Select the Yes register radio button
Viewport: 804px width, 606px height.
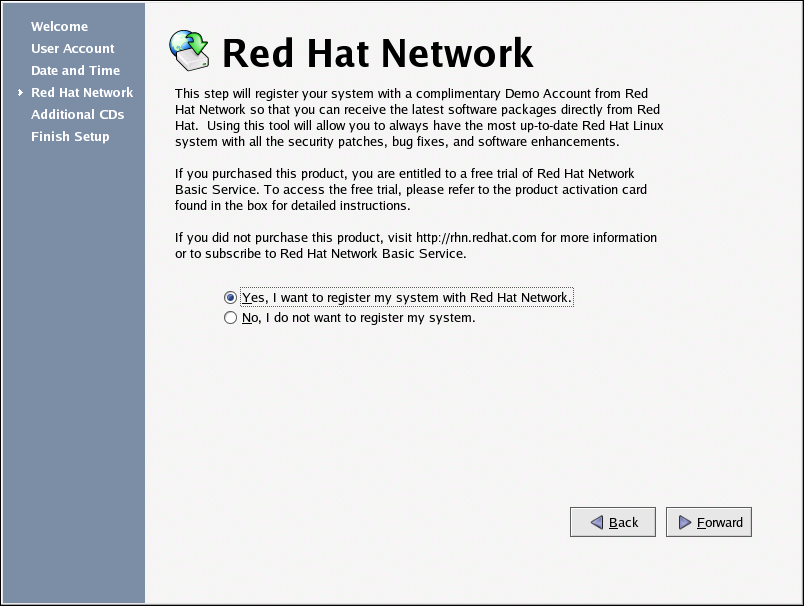tap(231, 297)
